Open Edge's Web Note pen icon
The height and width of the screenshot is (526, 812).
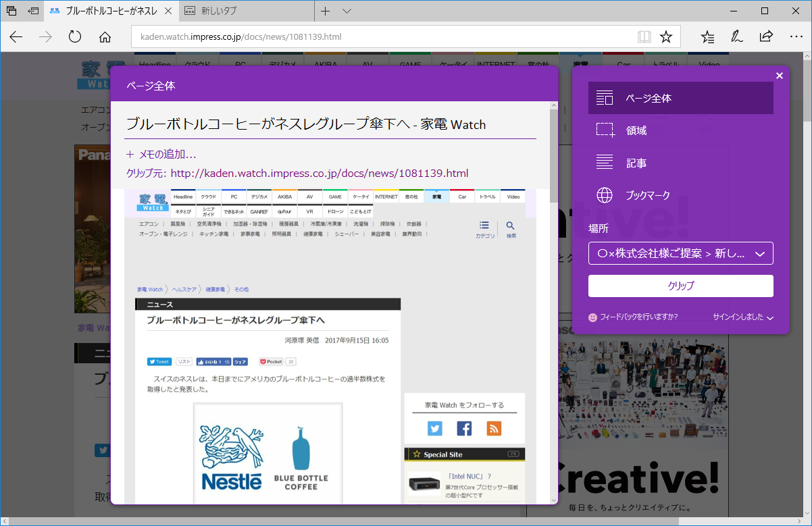(x=736, y=37)
